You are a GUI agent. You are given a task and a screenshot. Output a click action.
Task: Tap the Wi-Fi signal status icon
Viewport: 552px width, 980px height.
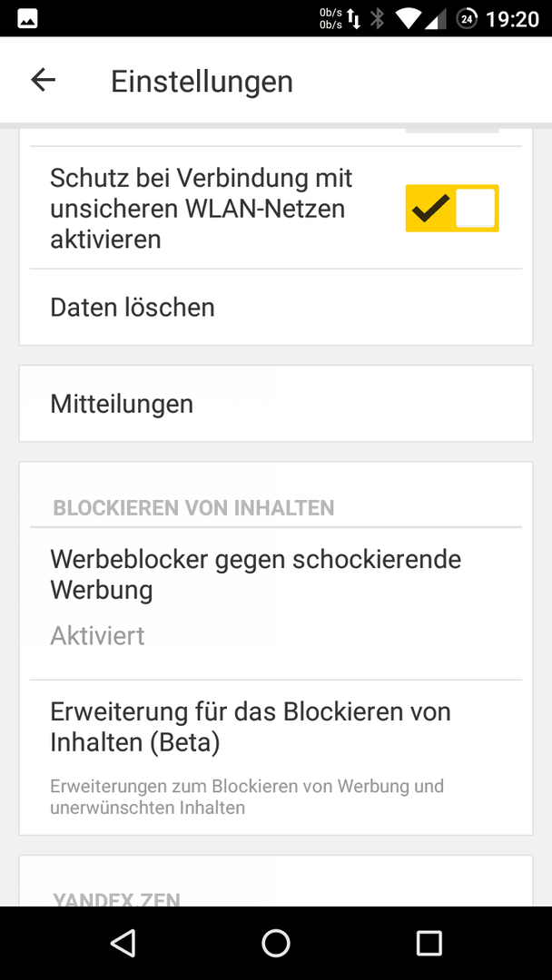click(x=409, y=19)
